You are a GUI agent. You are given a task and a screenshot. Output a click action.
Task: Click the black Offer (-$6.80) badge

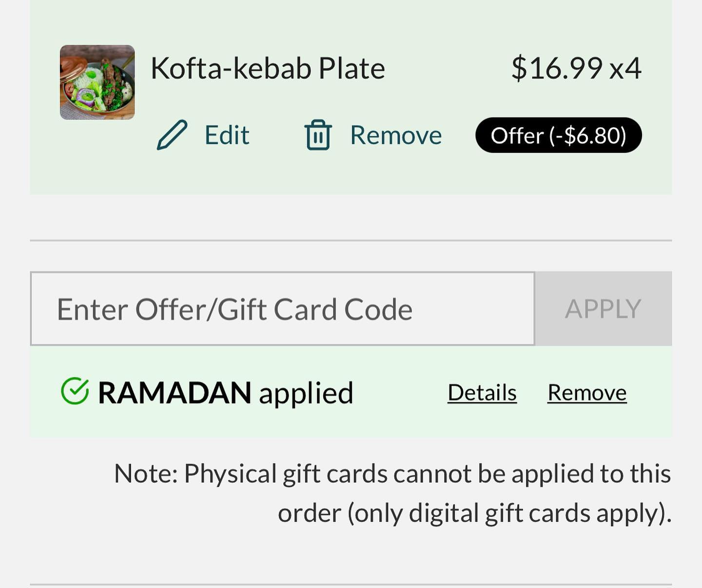point(558,135)
